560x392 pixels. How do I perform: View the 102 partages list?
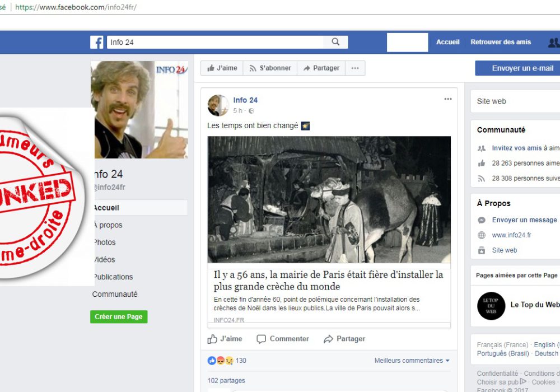point(226,381)
